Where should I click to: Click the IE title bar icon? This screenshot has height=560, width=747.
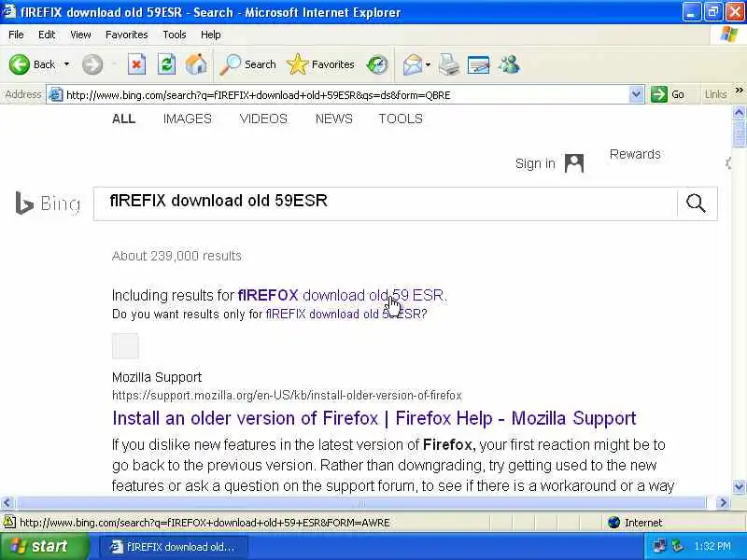coord(9,11)
